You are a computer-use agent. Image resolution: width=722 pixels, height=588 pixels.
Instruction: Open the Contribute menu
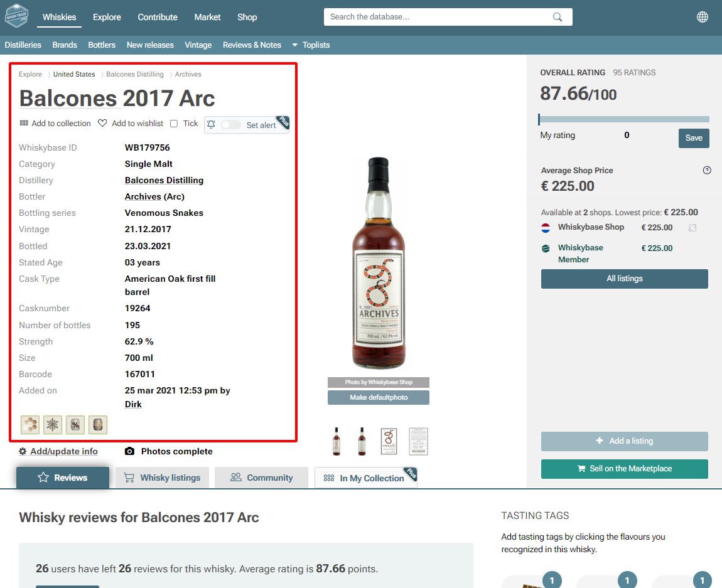[x=158, y=17]
